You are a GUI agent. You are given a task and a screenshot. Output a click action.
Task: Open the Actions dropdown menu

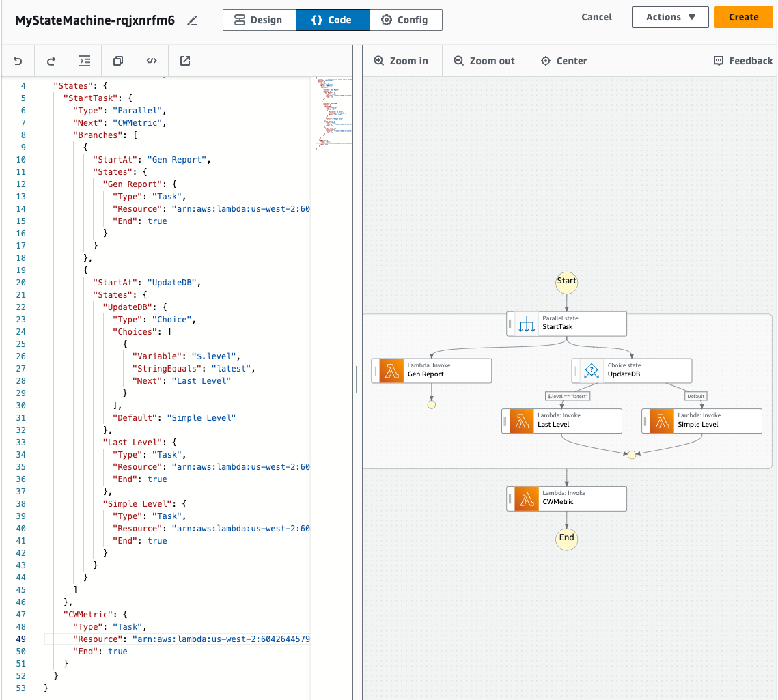(x=670, y=17)
